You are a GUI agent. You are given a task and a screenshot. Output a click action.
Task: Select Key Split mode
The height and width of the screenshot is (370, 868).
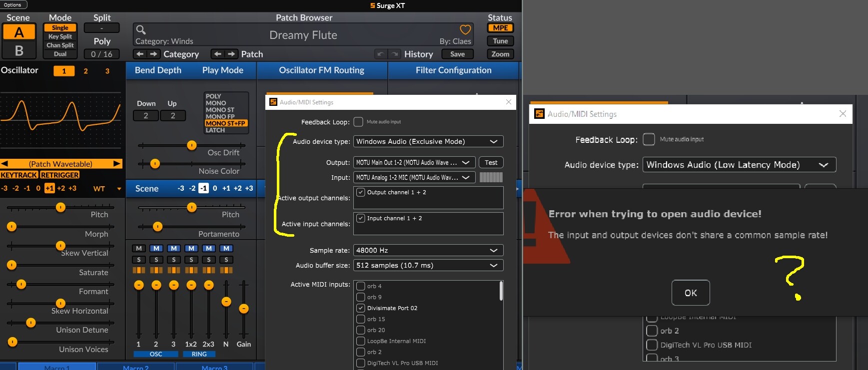[60, 36]
